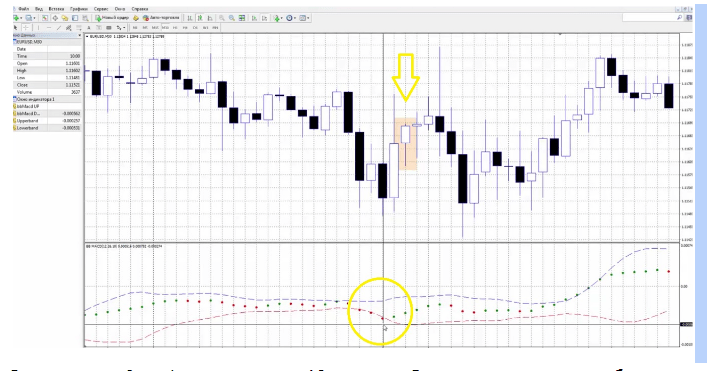This screenshot has height=371, width=724.
Task: Expand the Indicators dropdown arrow
Action: [x=282, y=18]
